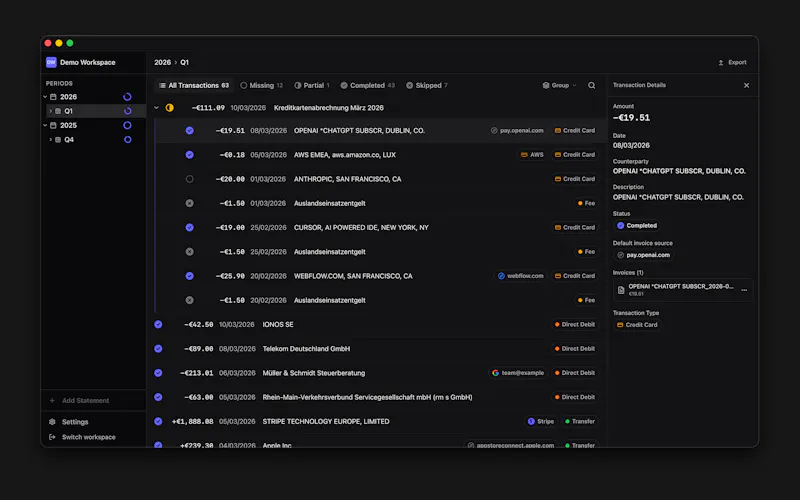Click the progress ring next to Q1
Screen dimensions: 800x500
(128, 111)
